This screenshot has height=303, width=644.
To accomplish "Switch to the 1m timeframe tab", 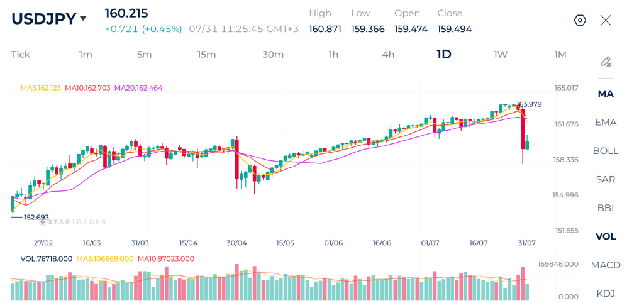I will (86, 54).
